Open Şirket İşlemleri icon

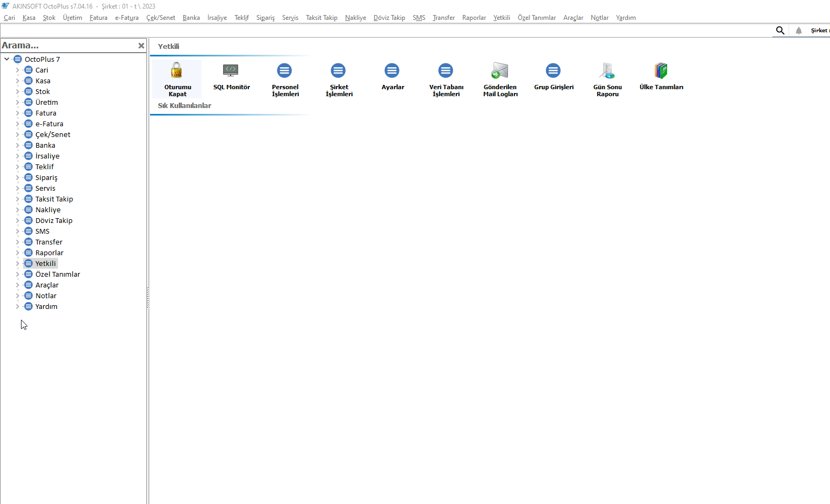338,70
